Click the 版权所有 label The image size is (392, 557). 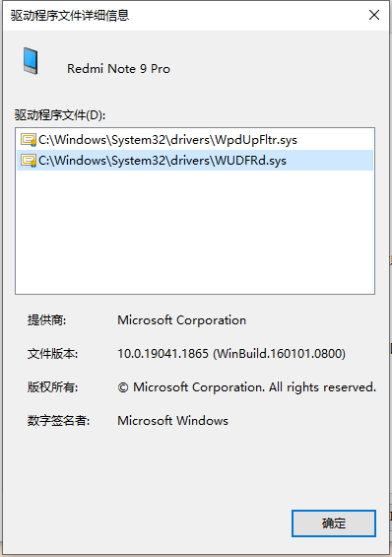(x=52, y=387)
